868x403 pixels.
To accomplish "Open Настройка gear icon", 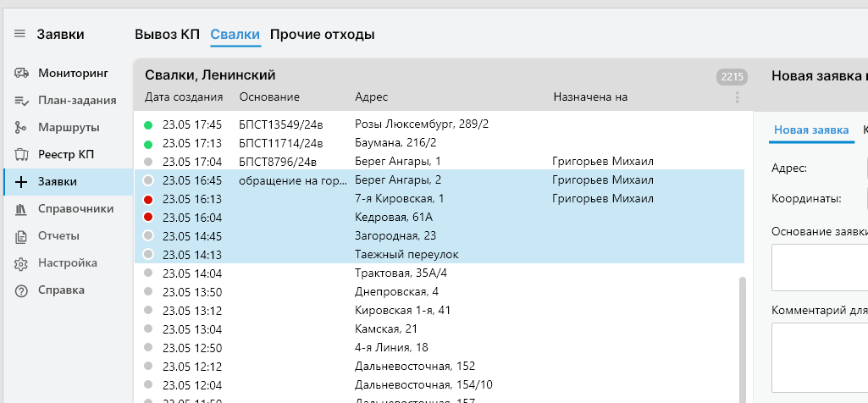I will click(x=22, y=262).
